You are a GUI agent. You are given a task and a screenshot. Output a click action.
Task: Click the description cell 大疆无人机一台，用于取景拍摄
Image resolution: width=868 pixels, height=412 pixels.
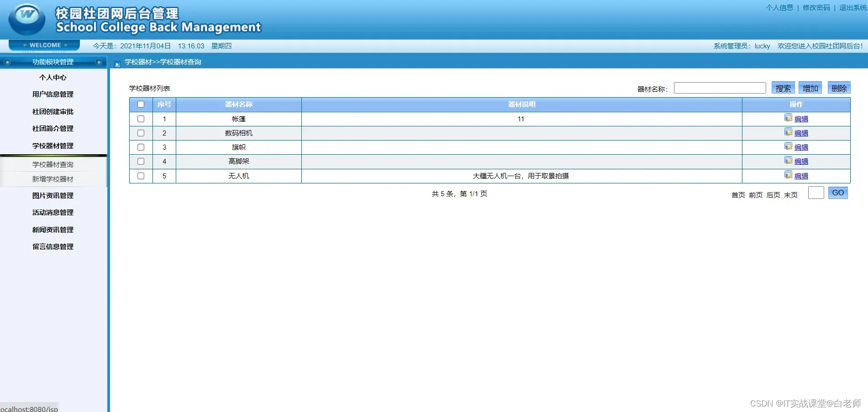(521, 176)
